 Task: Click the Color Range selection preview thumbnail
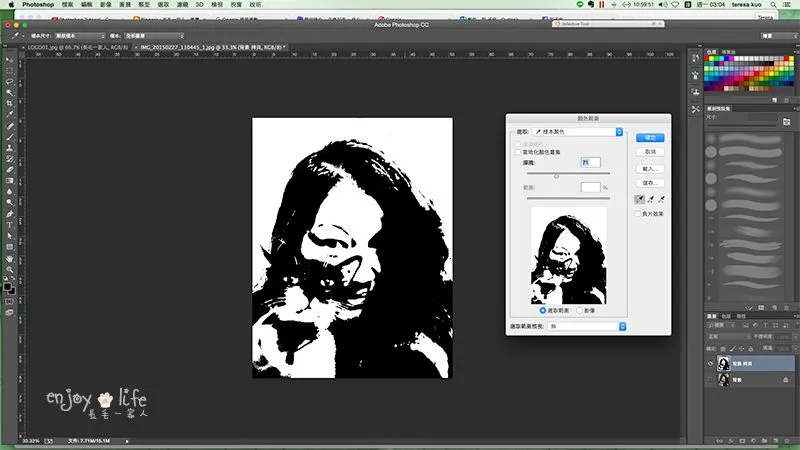pos(569,256)
